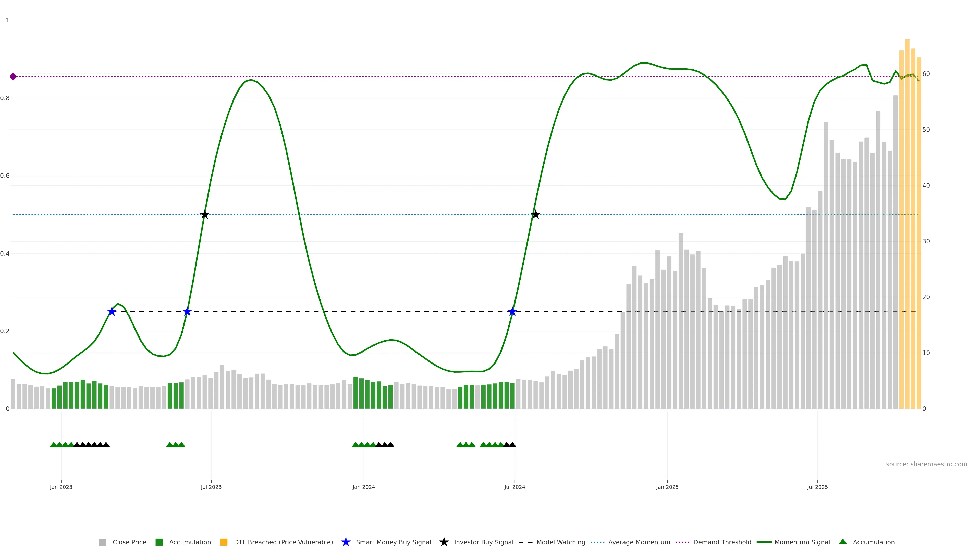
Task: Click the Investor Buy Signal legend star
Action: click(444, 542)
